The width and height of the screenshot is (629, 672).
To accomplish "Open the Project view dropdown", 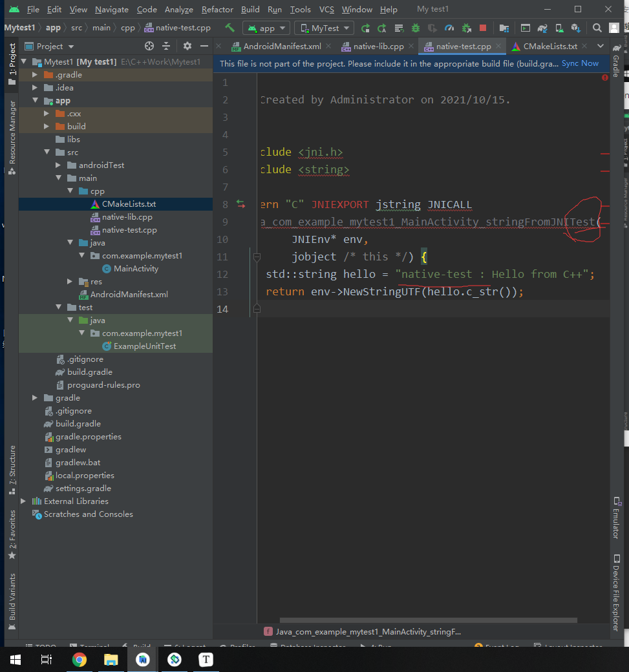I will (x=49, y=47).
